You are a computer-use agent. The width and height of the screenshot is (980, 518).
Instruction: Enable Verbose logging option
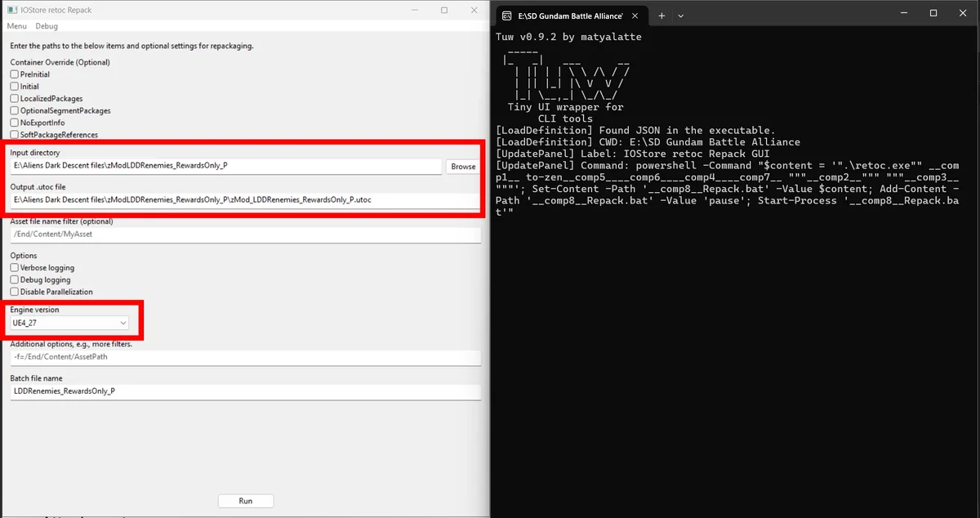tap(15, 268)
